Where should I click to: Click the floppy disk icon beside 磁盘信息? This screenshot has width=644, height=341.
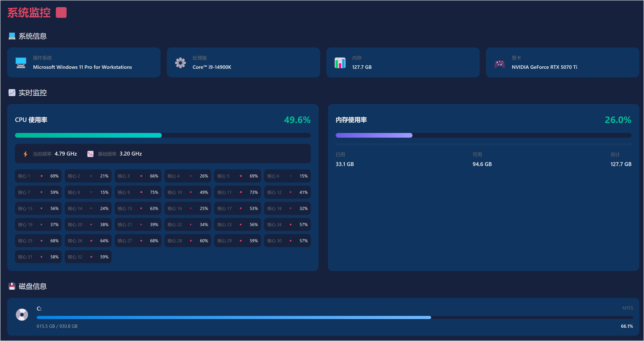(12, 286)
